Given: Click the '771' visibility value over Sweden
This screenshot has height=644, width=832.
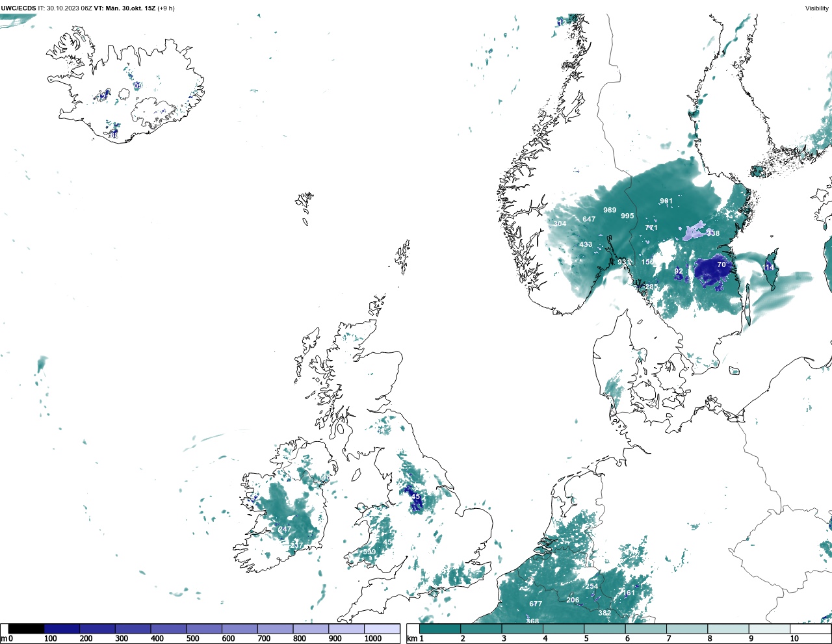Looking at the screenshot, I should coord(651,227).
